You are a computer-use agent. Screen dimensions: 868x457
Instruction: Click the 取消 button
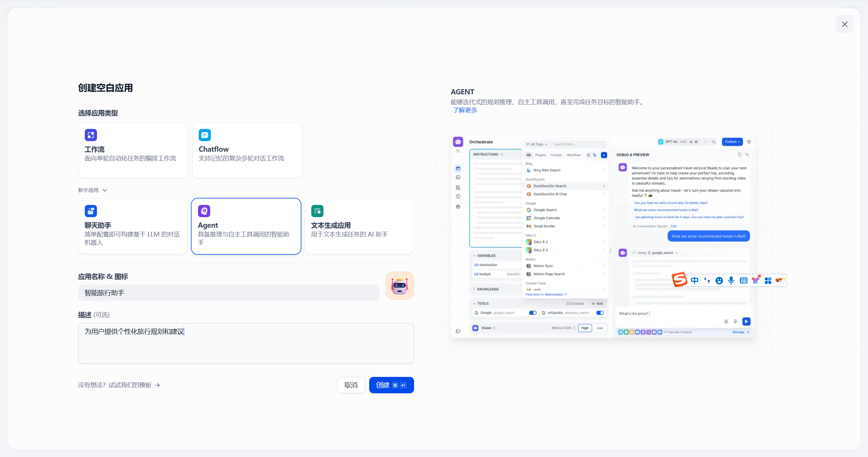[x=351, y=385]
